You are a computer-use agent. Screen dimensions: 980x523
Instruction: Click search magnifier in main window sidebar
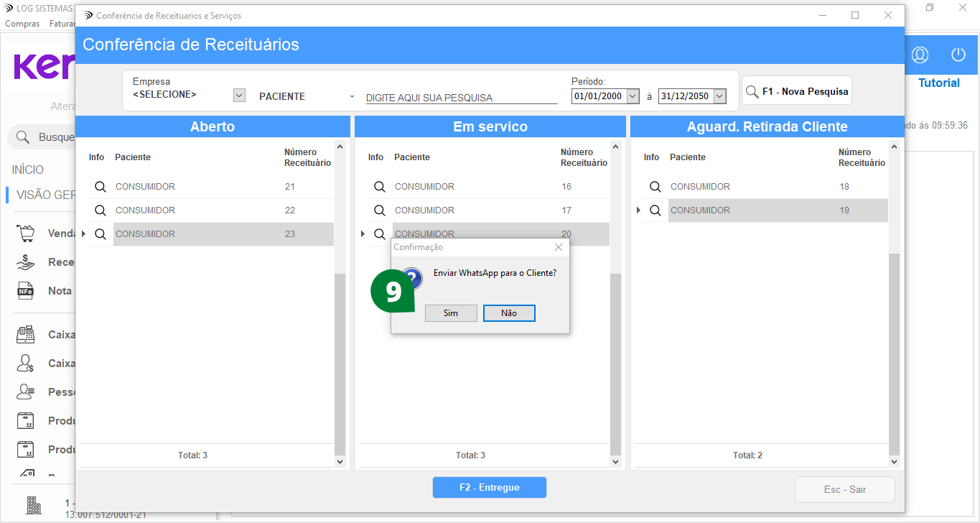pos(22,137)
